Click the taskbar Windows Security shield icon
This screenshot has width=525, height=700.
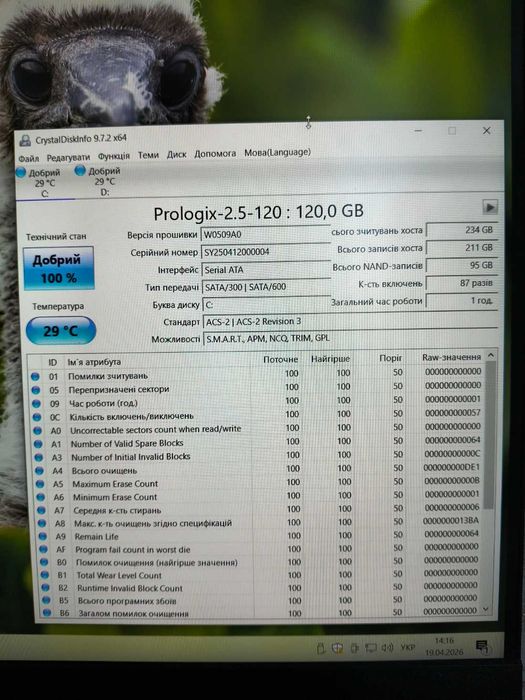[338, 648]
